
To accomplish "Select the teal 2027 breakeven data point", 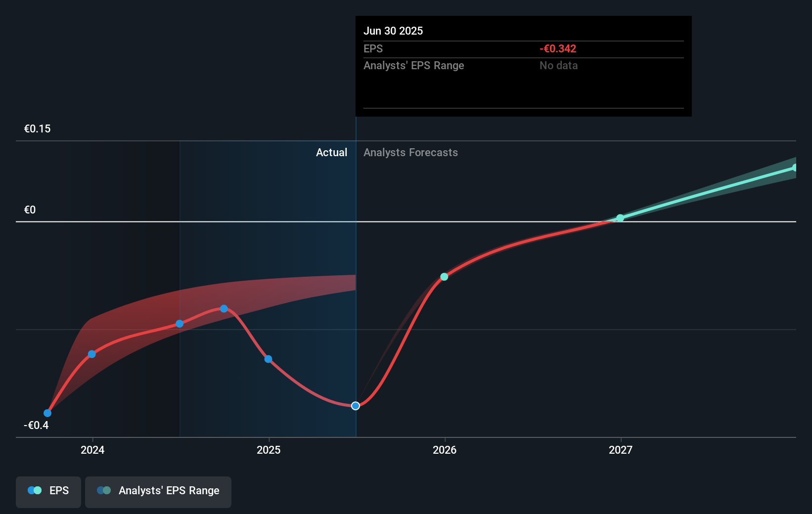I will pyautogui.click(x=620, y=218).
